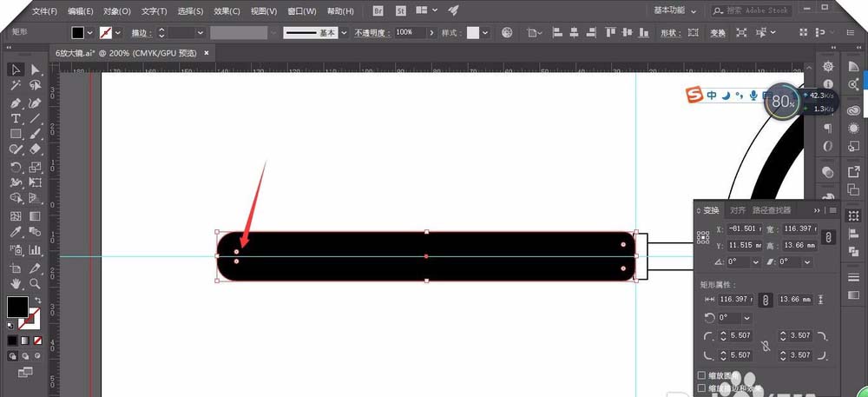The width and height of the screenshot is (868, 397).
Task: Expand the opacity value arrow
Action: [x=432, y=33]
